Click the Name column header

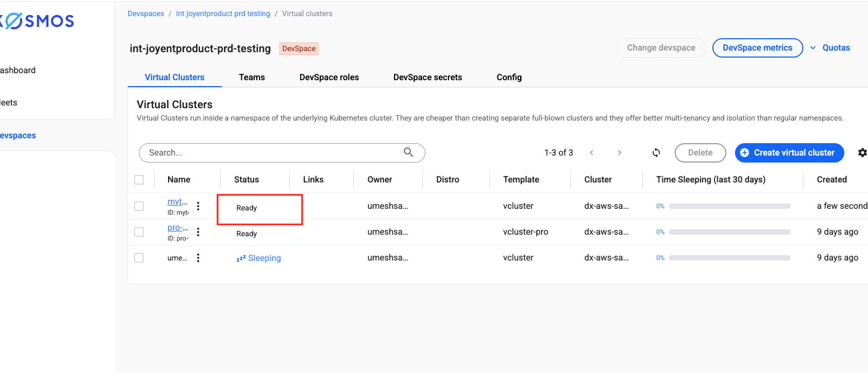coord(179,180)
